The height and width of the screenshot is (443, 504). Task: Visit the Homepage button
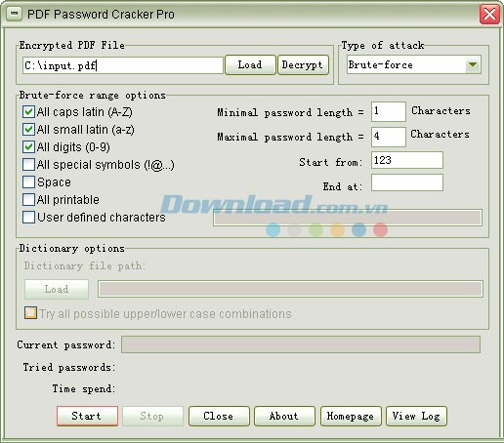point(351,416)
